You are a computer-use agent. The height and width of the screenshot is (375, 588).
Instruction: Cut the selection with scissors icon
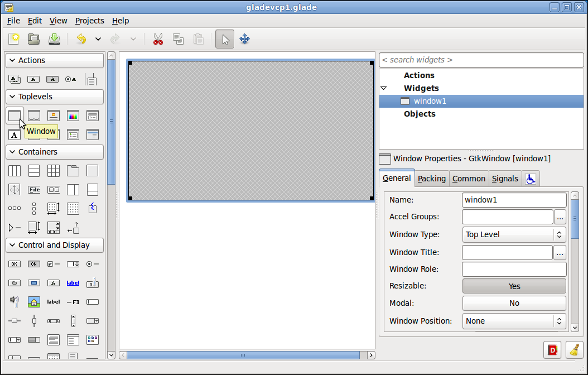[x=158, y=39]
